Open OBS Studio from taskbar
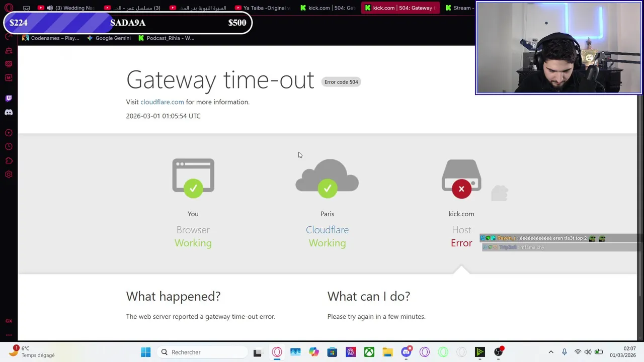 [499, 352]
